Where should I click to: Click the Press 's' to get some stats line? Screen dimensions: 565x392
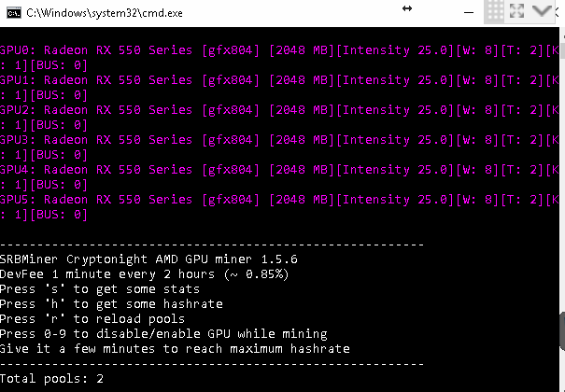(x=99, y=289)
